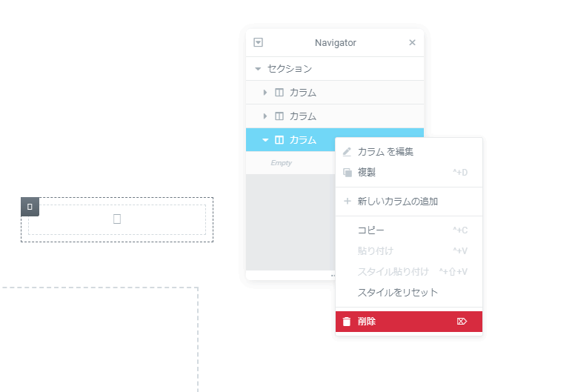Click the Empty label under カラム
Image resolution: width=575 pixels, height=392 pixels.
[281, 163]
